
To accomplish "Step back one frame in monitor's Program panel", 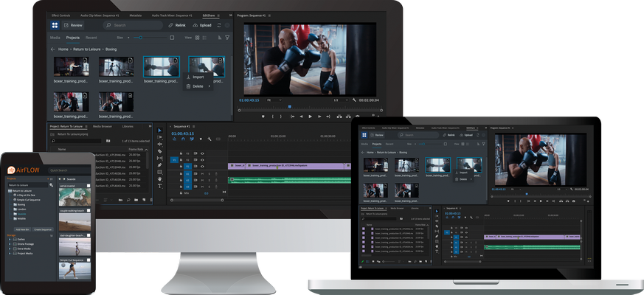I will (x=302, y=117).
